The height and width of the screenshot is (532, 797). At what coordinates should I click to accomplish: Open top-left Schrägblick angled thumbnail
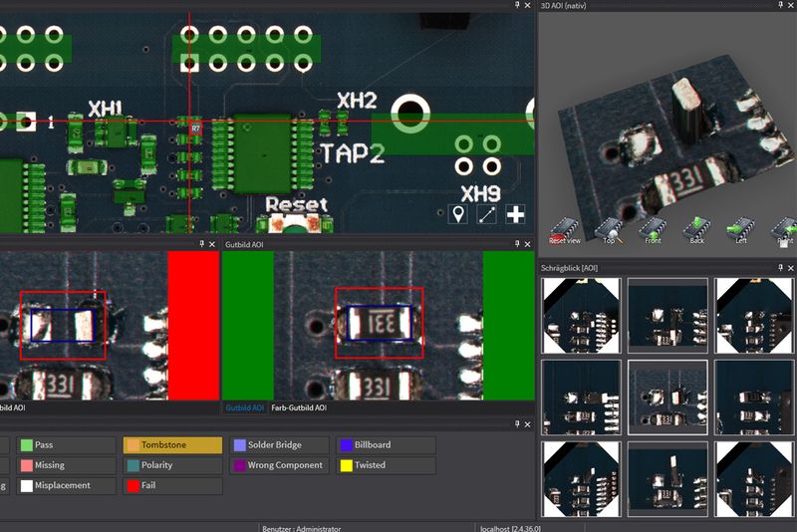[581, 316]
